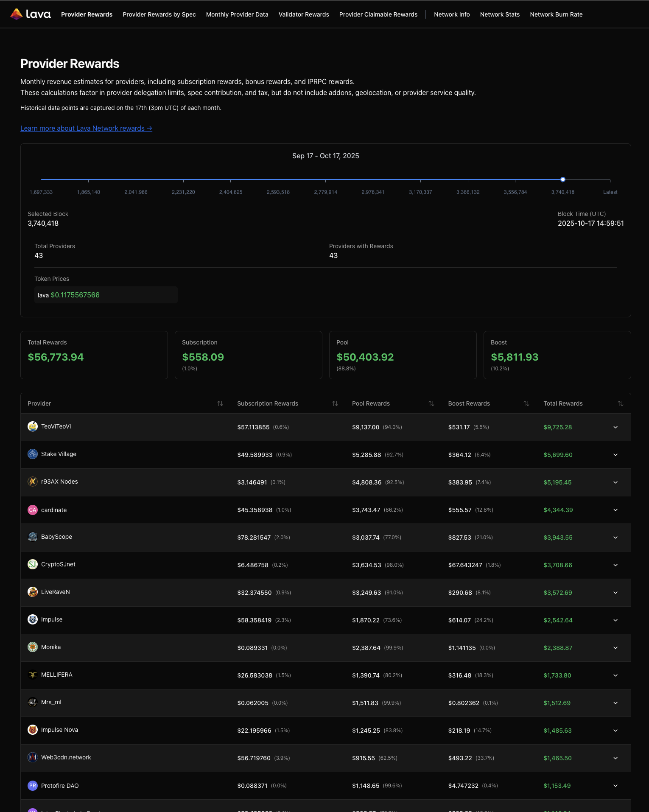Sort by Boost Rewards arrows

tap(526, 403)
